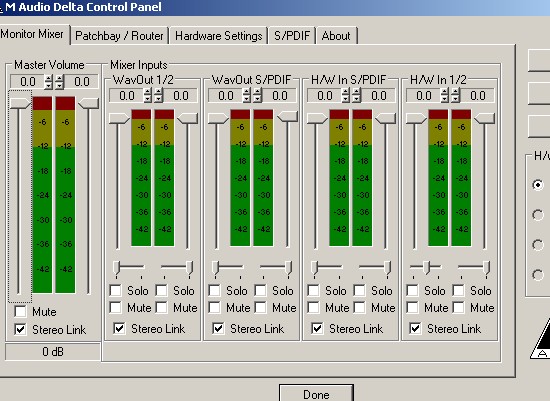Click H/W In 1/2 right channel fader

(x=484, y=119)
